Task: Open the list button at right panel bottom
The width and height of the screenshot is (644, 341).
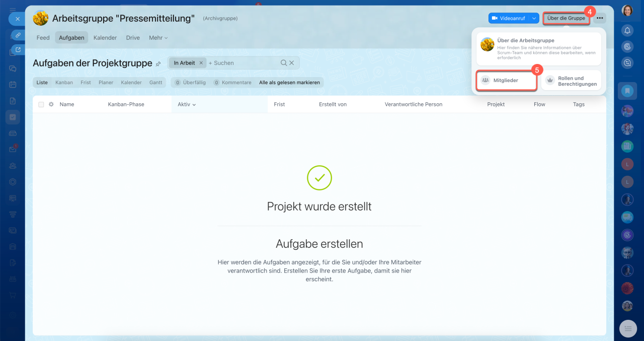Action: coord(627,328)
